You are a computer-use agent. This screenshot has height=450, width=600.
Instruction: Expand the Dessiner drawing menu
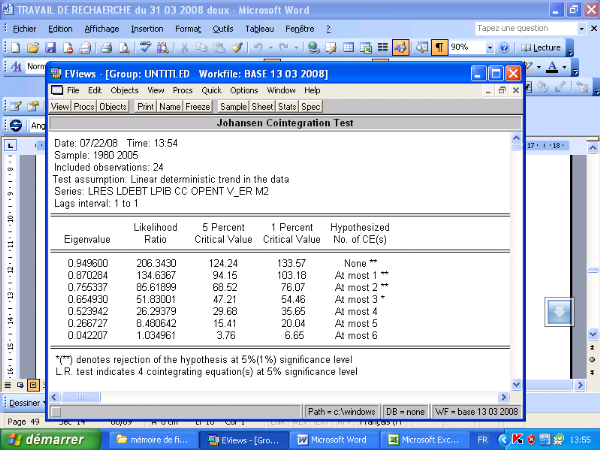pyautogui.click(x=26, y=403)
